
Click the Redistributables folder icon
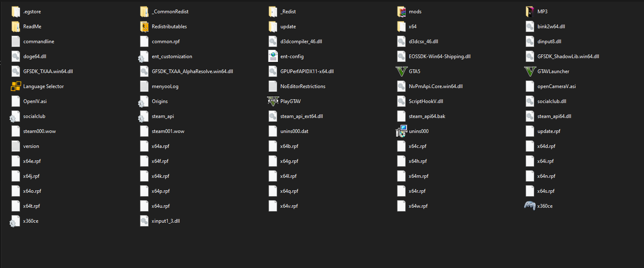(x=144, y=27)
